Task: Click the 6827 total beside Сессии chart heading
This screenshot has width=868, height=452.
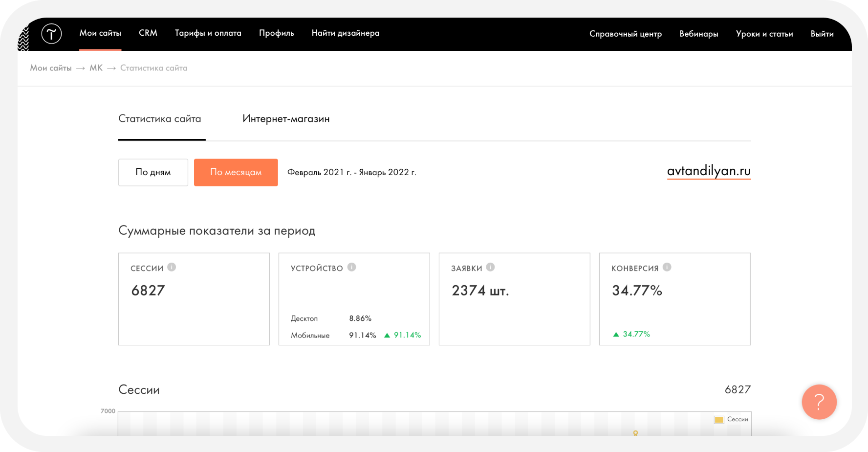Action: 738,390
